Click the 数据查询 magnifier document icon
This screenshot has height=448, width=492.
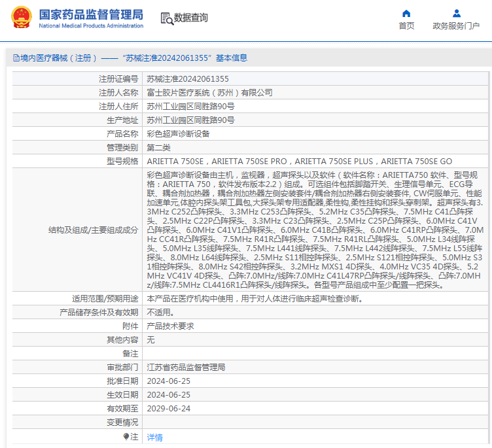(x=166, y=18)
